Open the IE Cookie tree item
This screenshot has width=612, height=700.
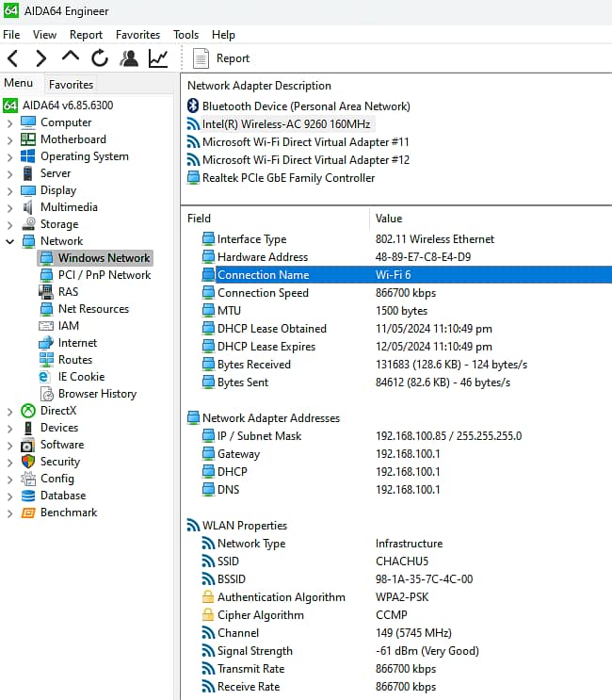click(x=72, y=377)
